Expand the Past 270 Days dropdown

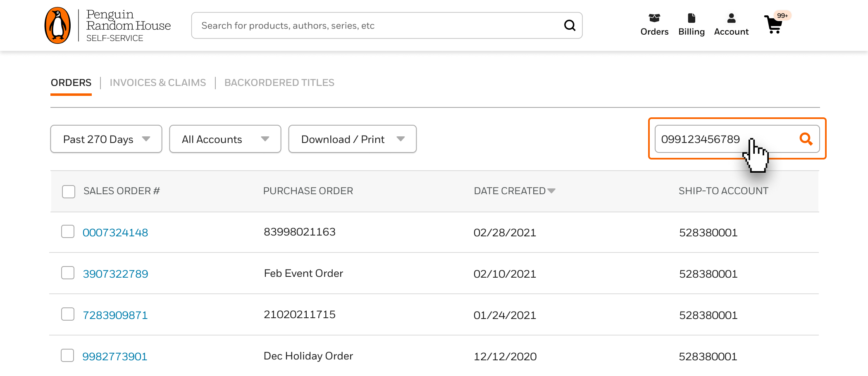pos(106,139)
